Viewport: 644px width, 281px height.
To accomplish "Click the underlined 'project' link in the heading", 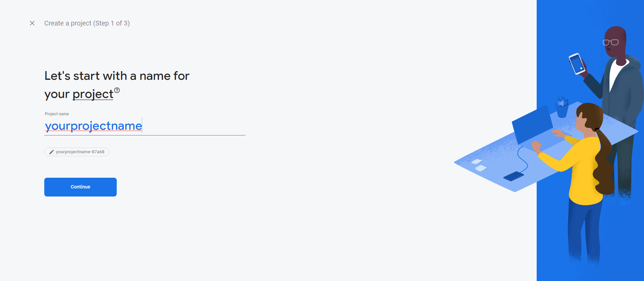I will [93, 94].
